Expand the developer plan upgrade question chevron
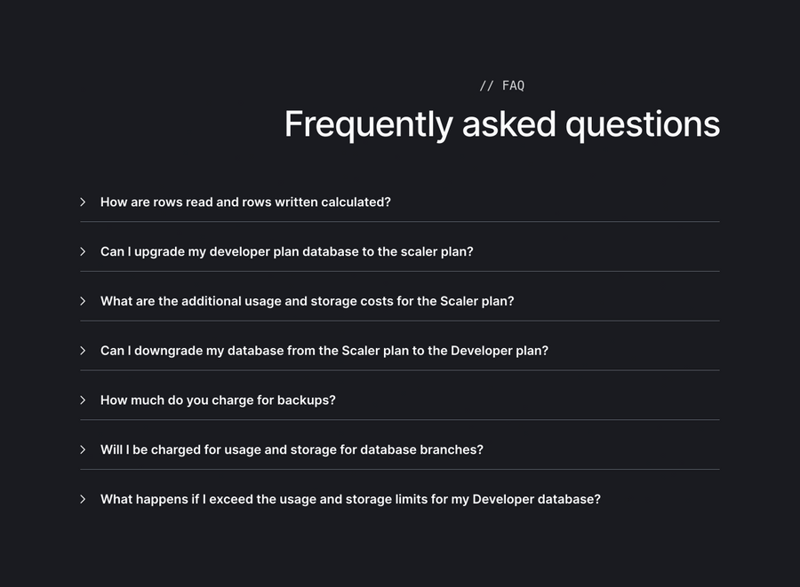The height and width of the screenshot is (587, 800). click(x=84, y=250)
